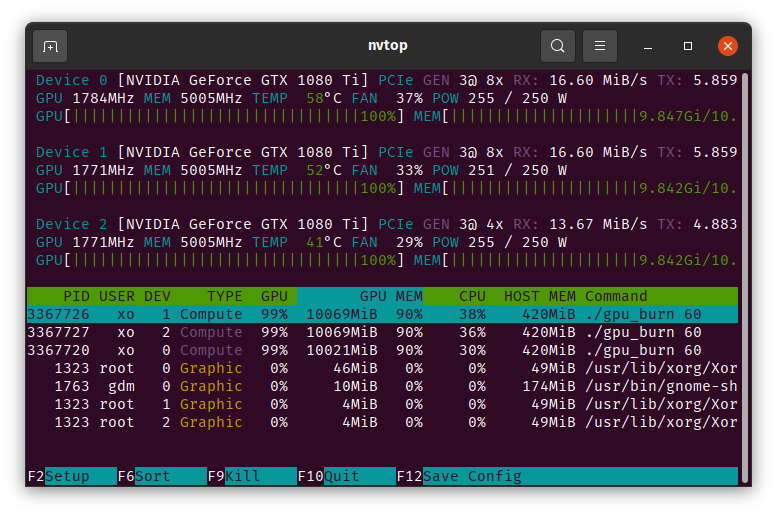This screenshot has width=777, height=515.
Task: Click the PID column header
Action: point(76,296)
